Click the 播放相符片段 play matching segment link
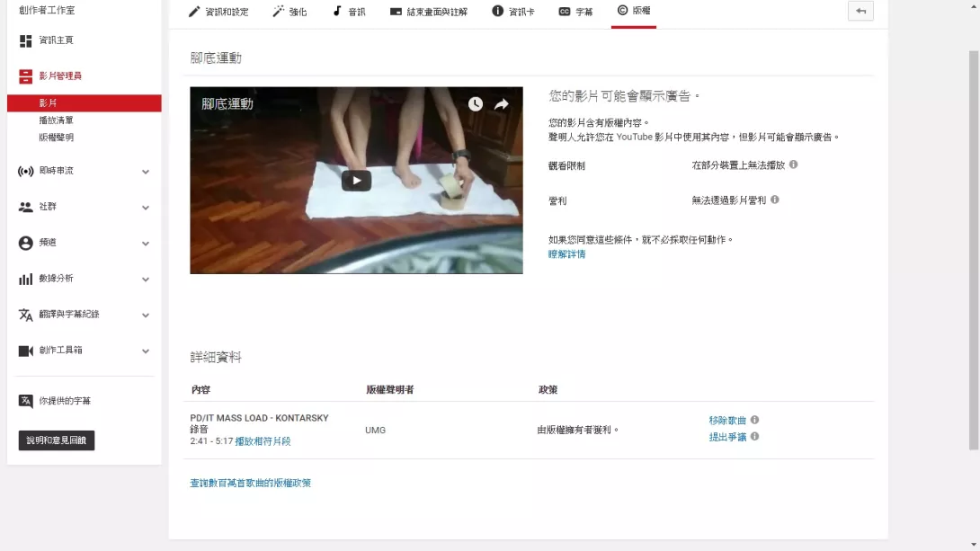 tap(263, 441)
